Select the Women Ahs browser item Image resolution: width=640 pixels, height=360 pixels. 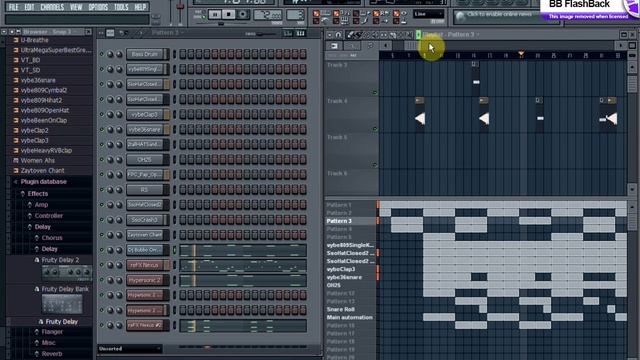(38, 160)
